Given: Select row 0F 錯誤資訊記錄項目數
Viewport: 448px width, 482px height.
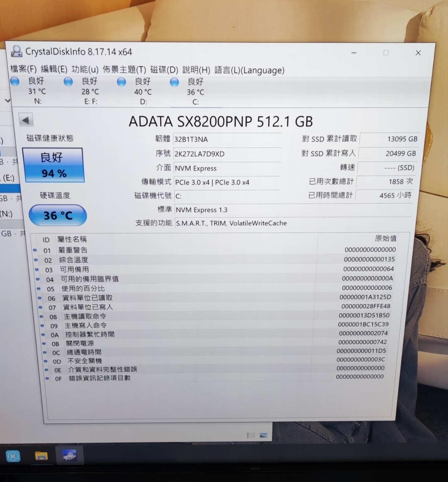Looking at the screenshot, I should click(215, 378).
